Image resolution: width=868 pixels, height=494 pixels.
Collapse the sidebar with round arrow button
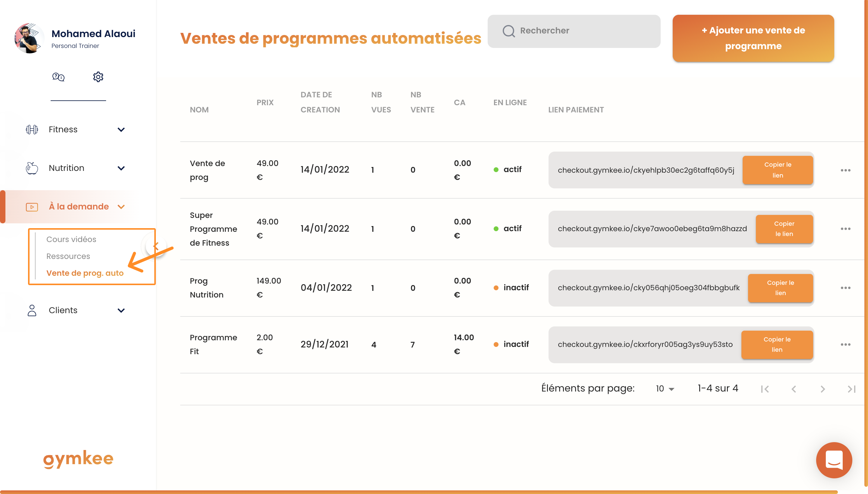click(156, 246)
